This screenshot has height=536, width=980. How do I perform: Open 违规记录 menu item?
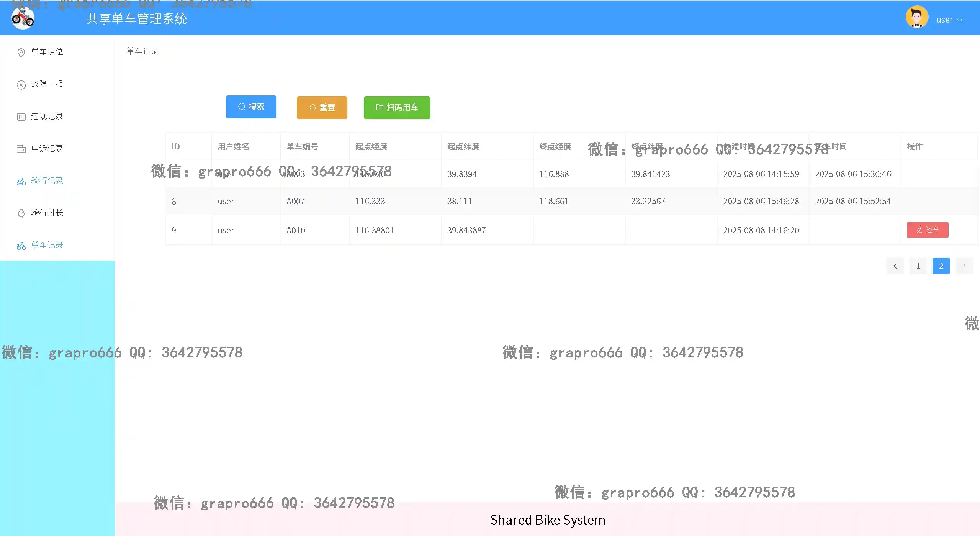(47, 116)
